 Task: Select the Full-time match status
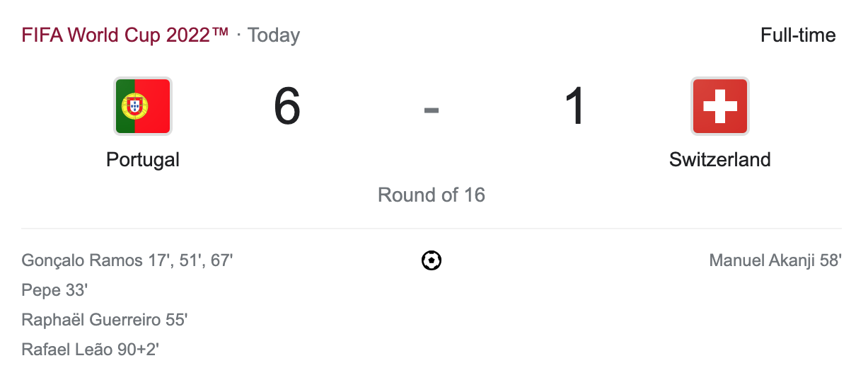[798, 35]
